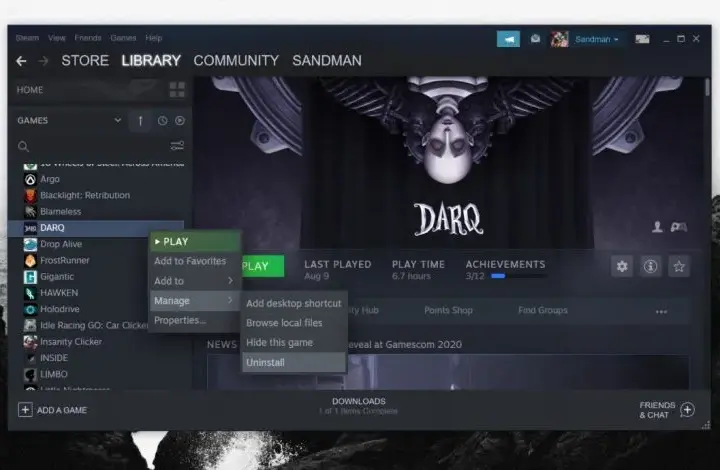Open the Steam menu

pyautogui.click(x=27, y=38)
